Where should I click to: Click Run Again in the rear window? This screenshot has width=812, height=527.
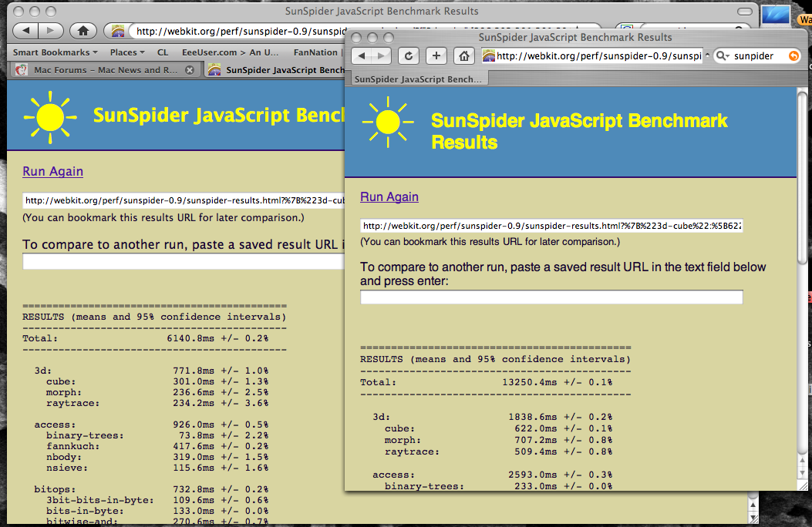52,171
